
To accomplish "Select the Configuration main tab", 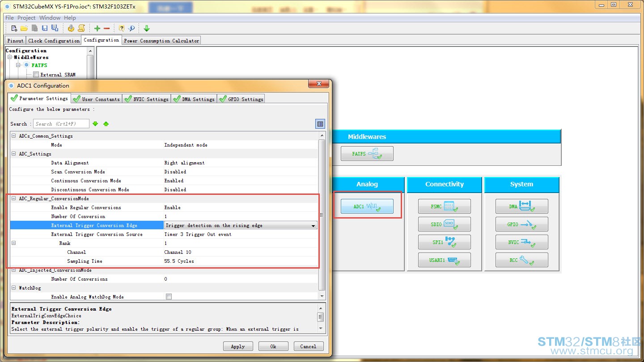I will [102, 40].
